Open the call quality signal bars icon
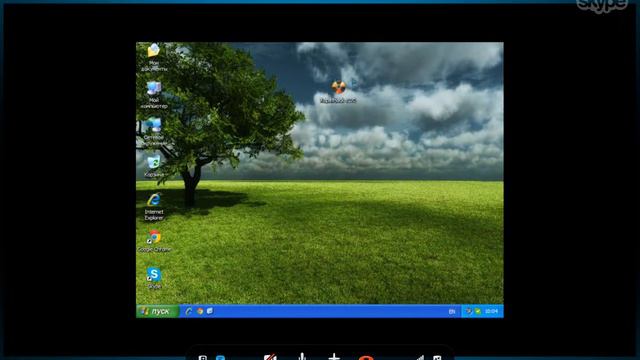The height and width of the screenshot is (360, 640). point(420,358)
